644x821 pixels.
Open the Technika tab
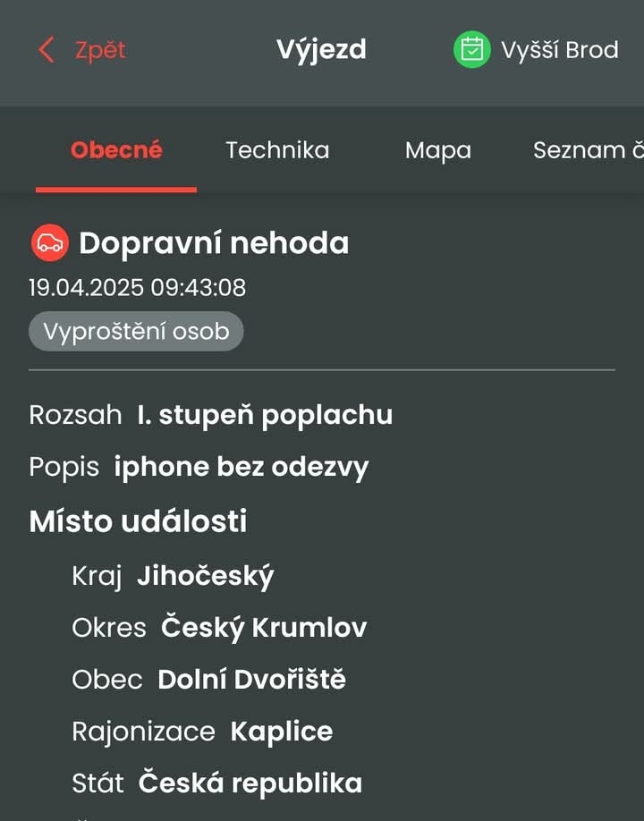(x=277, y=150)
